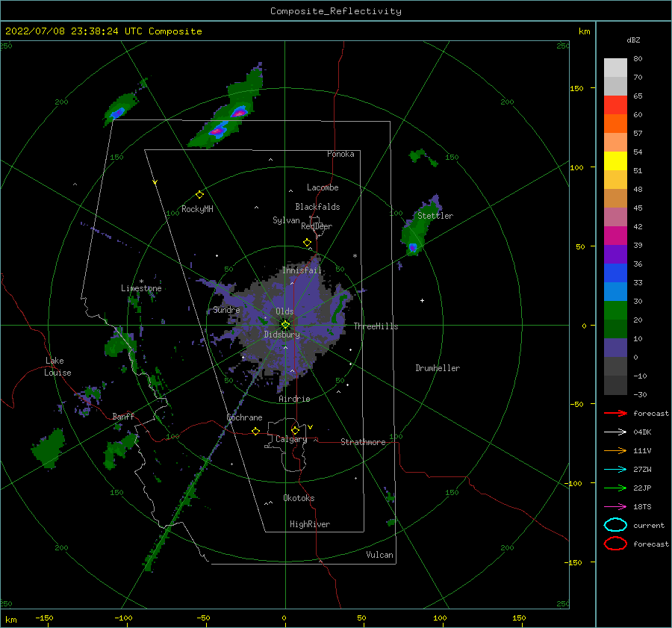The width and height of the screenshot is (672, 628).
Task: Click the Blackfalds city label
Action: 317,207
